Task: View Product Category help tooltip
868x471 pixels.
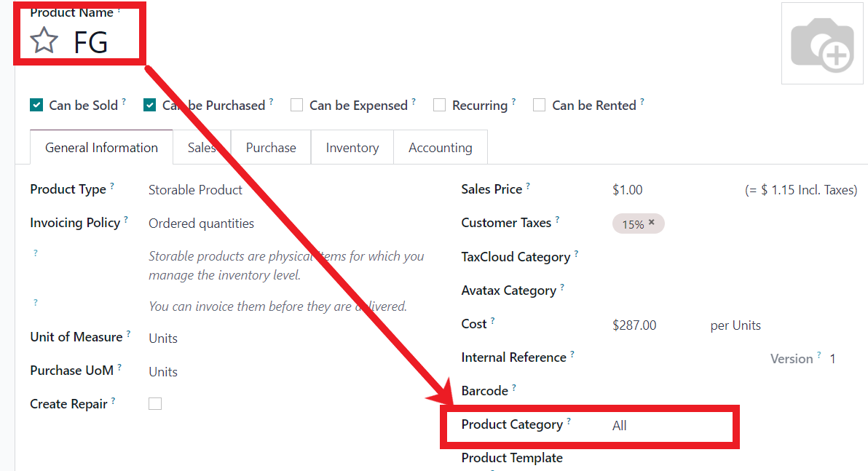Action: click(x=569, y=421)
